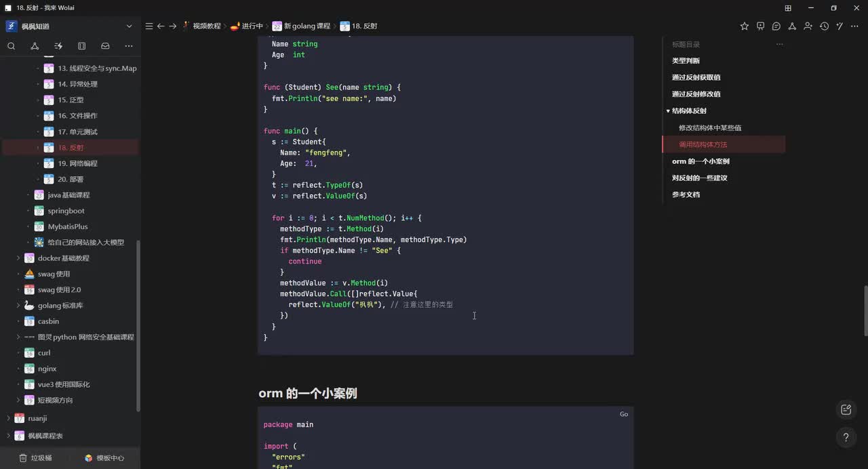Expand docker基础教程 tree item

(x=18, y=258)
